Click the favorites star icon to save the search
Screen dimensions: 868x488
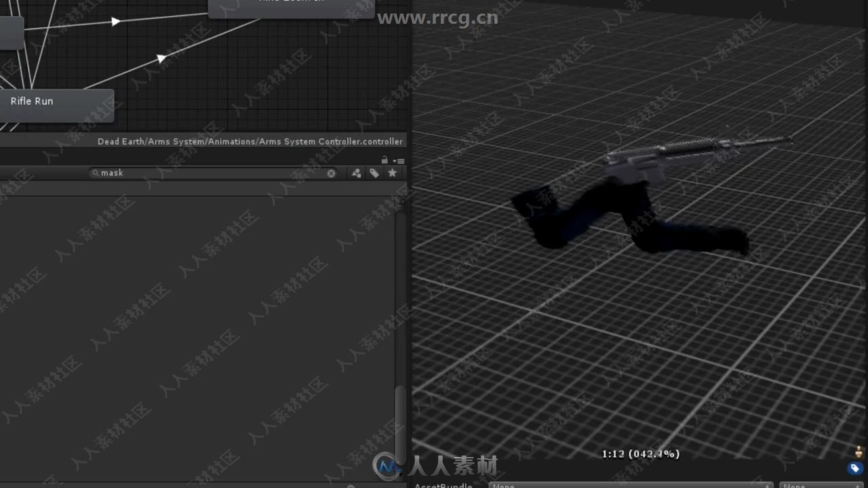pos(392,173)
